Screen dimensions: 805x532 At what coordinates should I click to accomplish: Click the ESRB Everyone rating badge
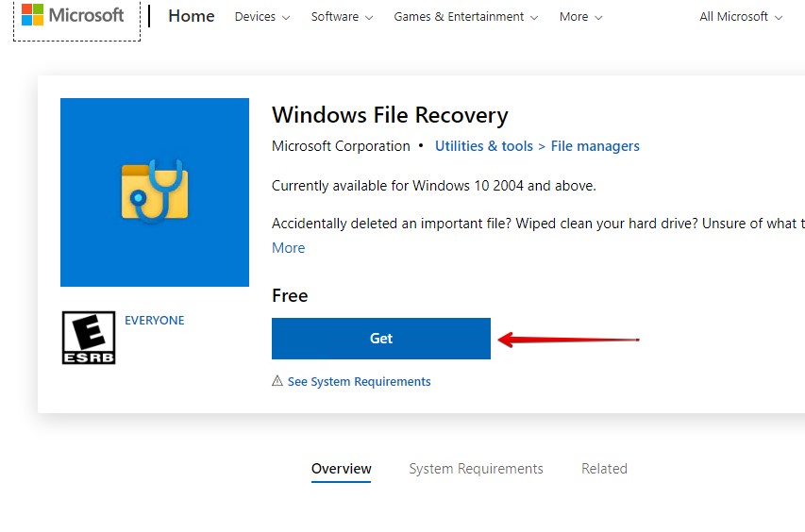(89, 338)
